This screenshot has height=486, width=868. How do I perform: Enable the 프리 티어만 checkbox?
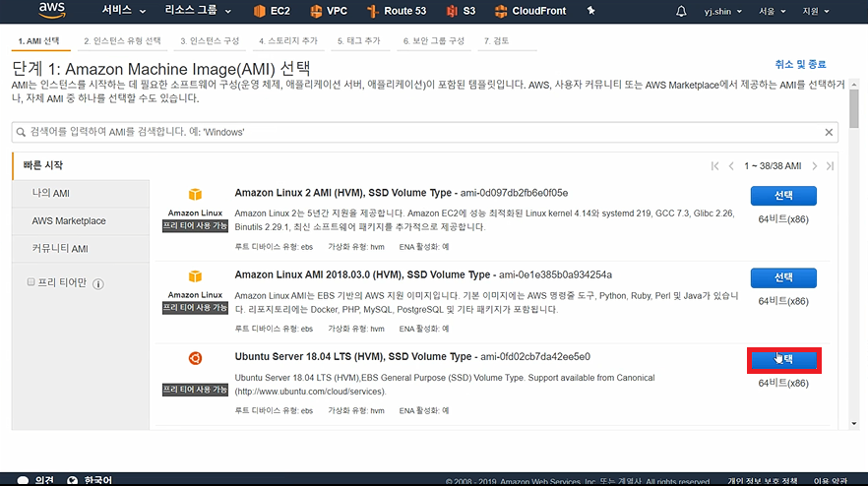[31, 282]
